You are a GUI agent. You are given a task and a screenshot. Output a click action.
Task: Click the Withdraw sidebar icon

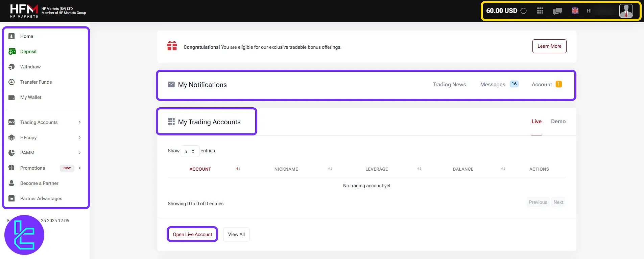[11, 67]
